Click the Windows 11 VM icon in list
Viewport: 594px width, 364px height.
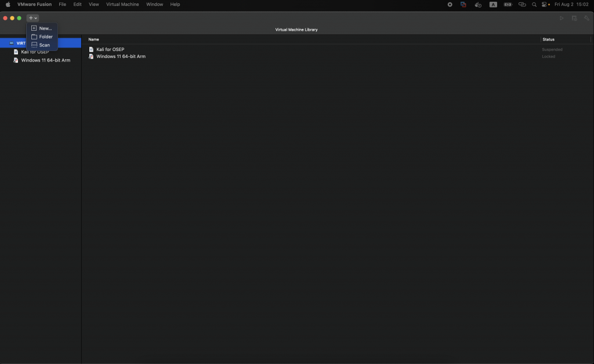point(91,56)
